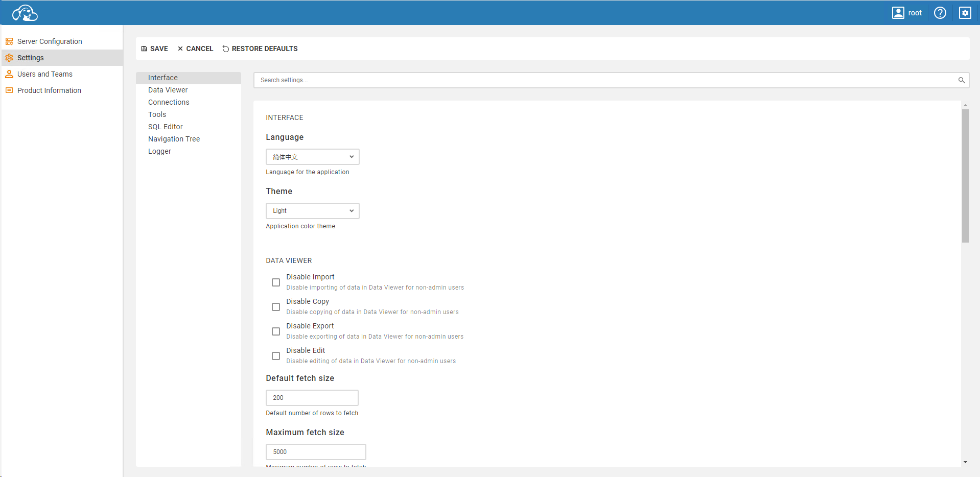Click the 'Maximum fetch size' heading

305,433
